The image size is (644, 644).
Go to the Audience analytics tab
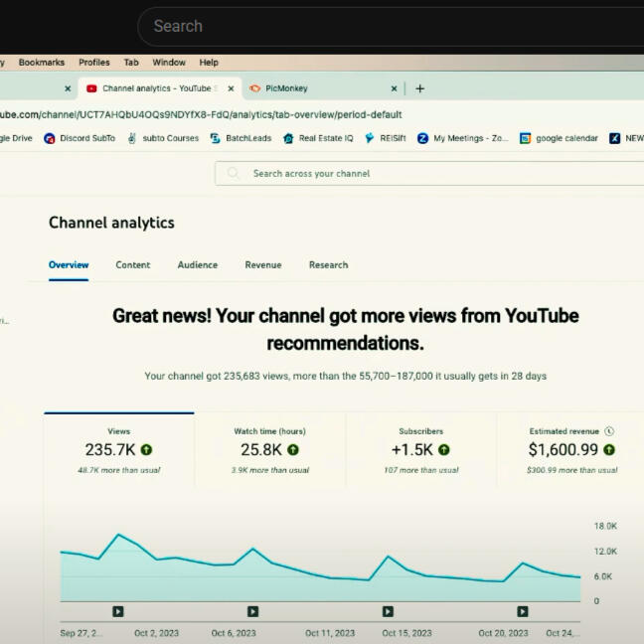[x=198, y=265]
